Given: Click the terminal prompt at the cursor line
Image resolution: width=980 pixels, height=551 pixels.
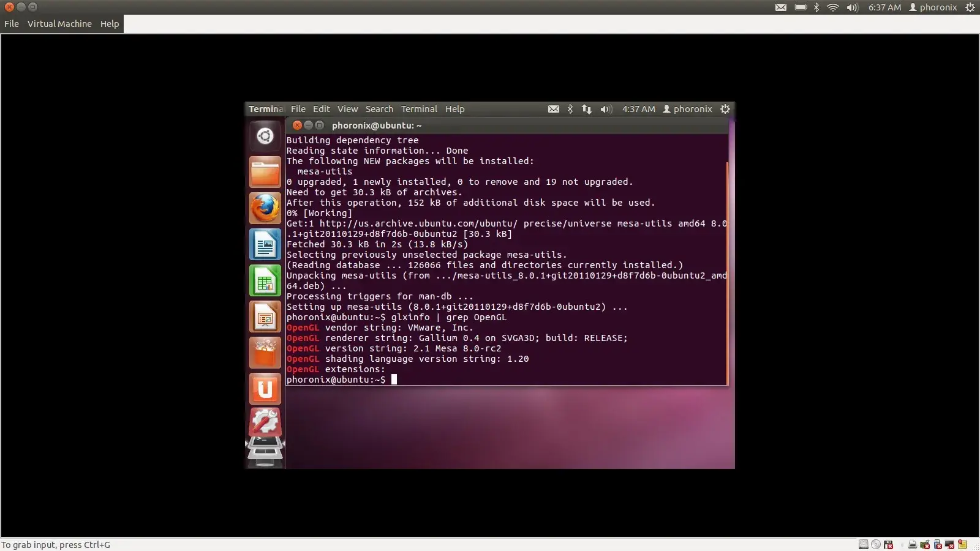Looking at the screenshot, I should tap(394, 380).
